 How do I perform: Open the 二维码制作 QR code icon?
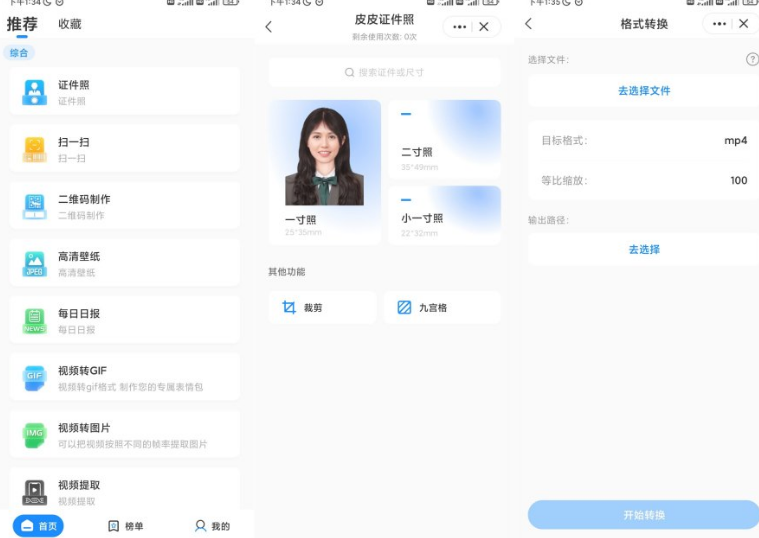[34, 206]
